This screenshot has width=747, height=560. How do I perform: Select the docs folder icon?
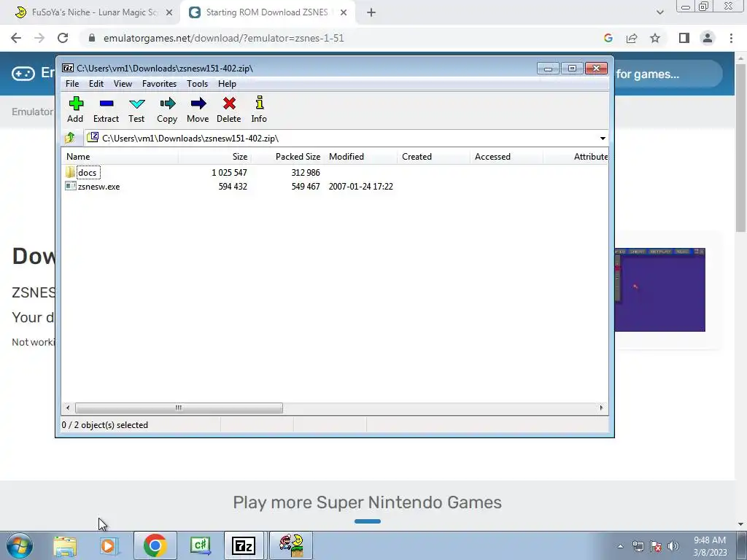click(71, 172)
